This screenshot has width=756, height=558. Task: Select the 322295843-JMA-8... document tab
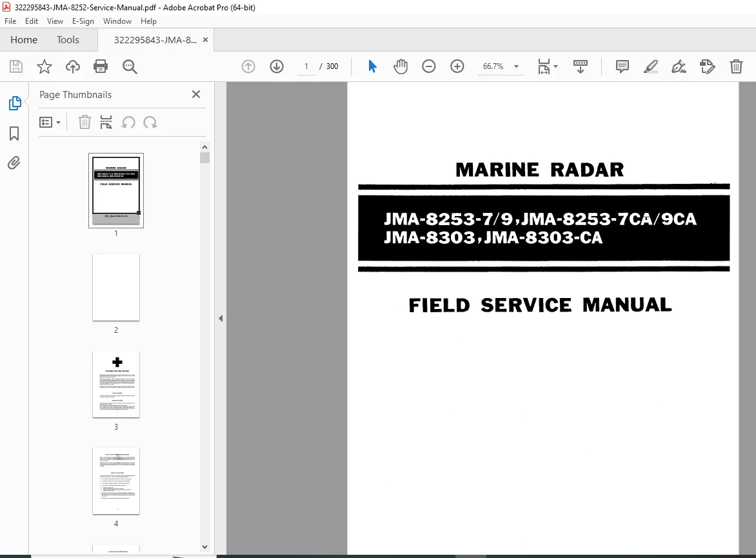pos(155,40)
